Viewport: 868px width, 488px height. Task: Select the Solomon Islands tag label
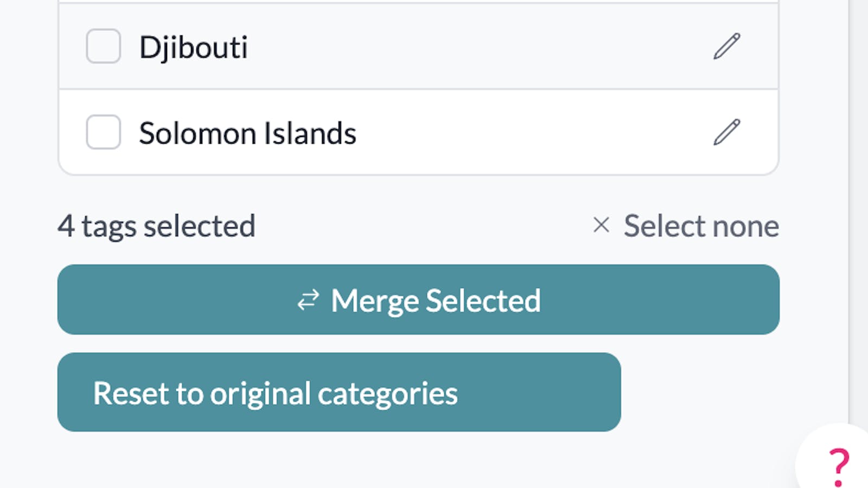point(247,134)
